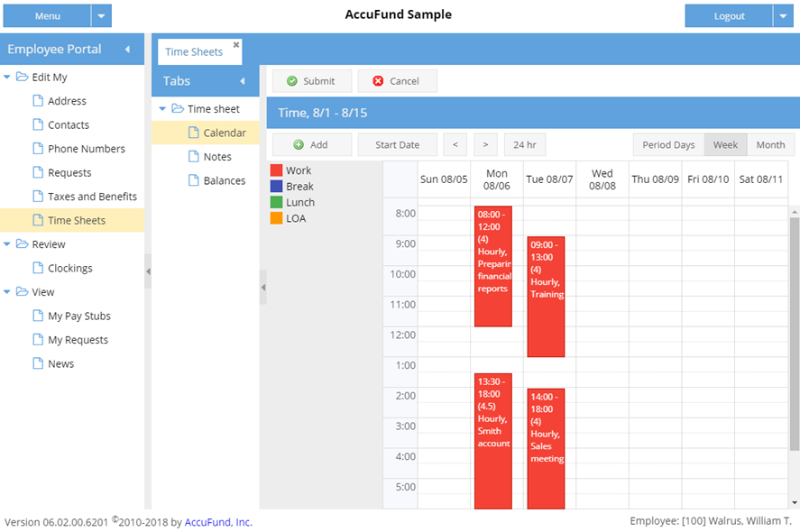Open the Menu dropdown arrow
800x532 pixels.
tap(102, 16)
